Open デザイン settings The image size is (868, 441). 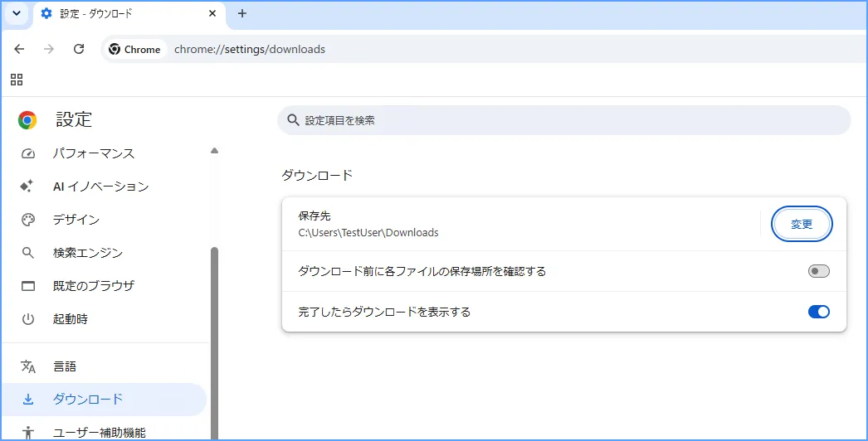coord(104,220)
